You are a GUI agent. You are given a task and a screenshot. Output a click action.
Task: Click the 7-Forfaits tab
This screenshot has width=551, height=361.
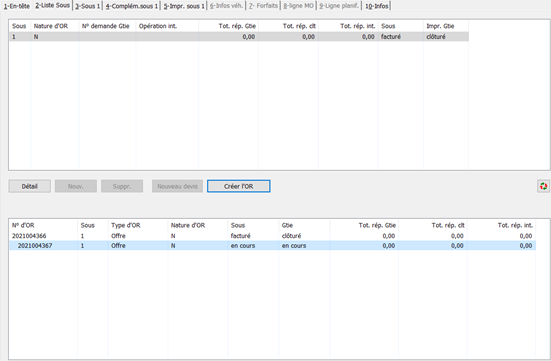pyautogui.click(x=263, y=6)
